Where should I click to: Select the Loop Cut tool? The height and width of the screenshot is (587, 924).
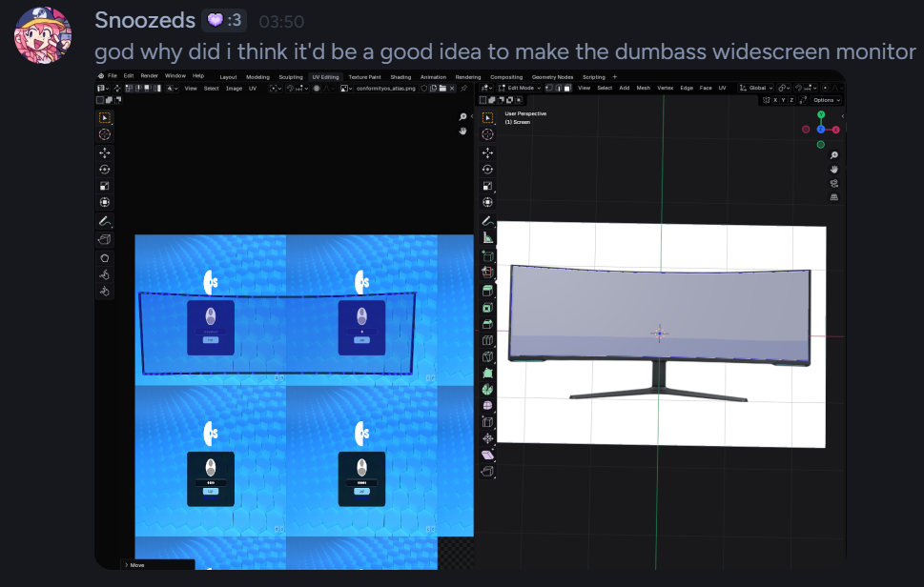click(487, 340)
